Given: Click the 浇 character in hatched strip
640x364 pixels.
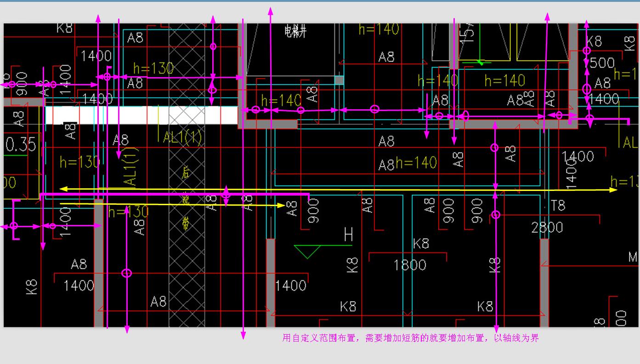Looking at the screenshot, I should click(186, 199).
